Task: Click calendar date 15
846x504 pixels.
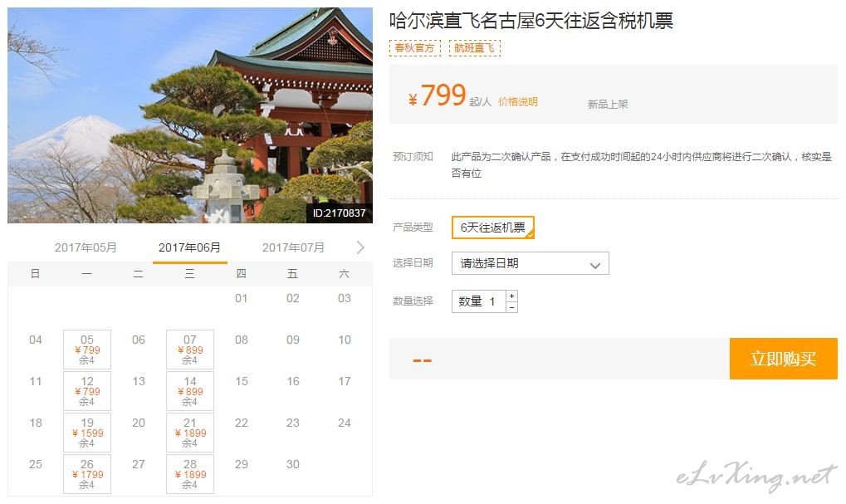Action: pos(241,381)
